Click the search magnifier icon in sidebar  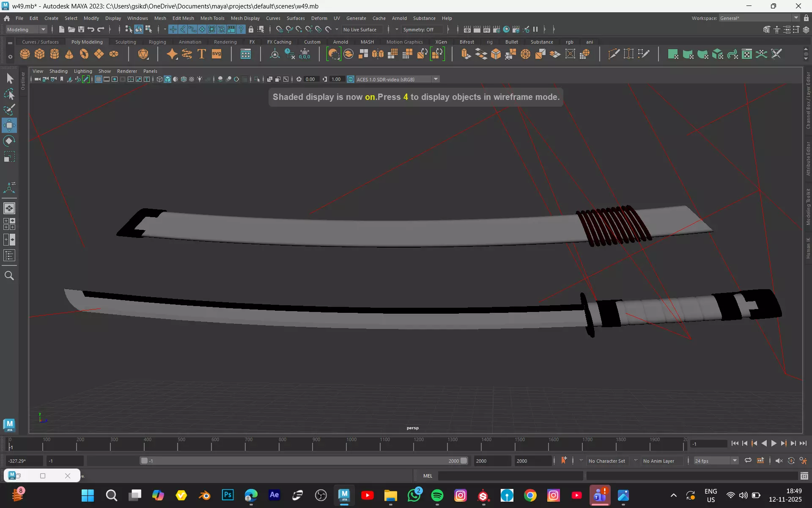coord(9,276)
